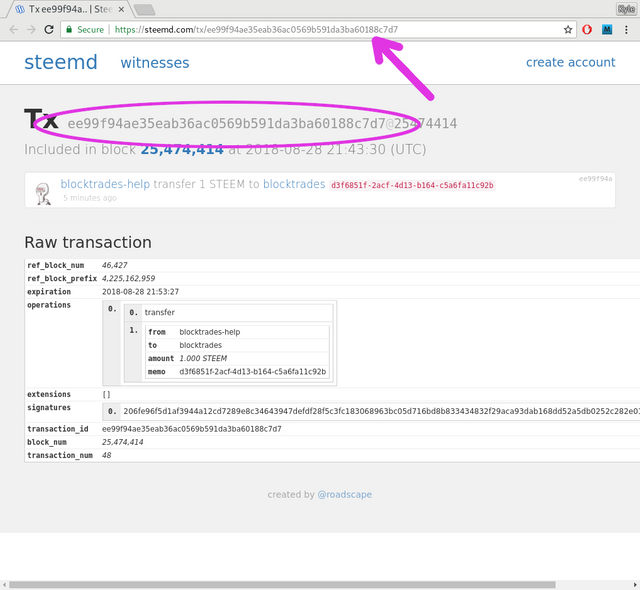Click the Kyle profile button
The width and height of the screenshot is (640, 590).
[626, 9]
